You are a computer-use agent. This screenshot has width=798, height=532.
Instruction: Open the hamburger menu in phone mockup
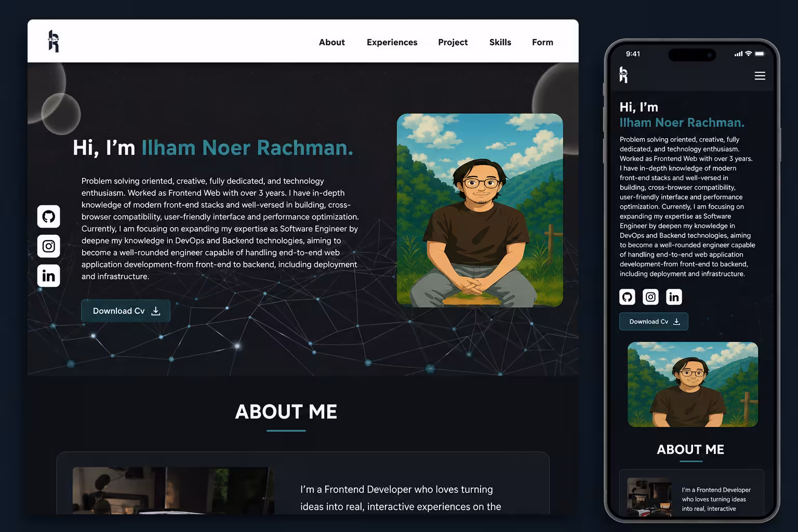tap(760, 76)
